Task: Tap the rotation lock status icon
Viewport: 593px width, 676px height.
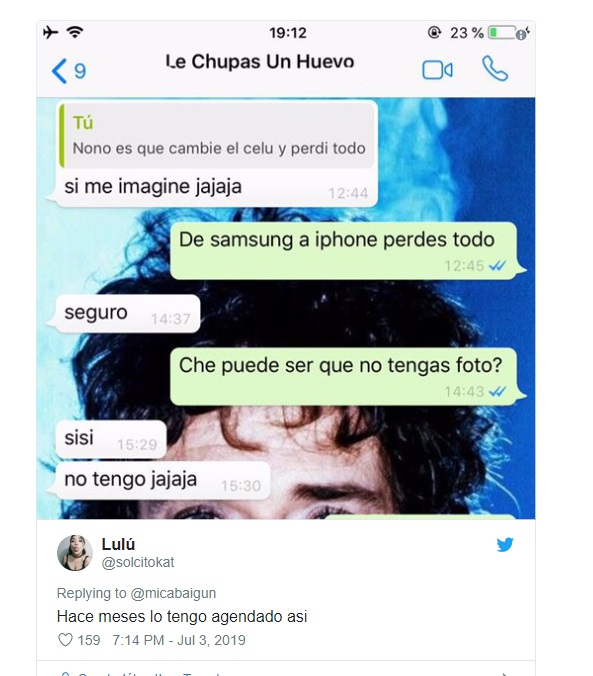Action: click(x=434, y=32)
